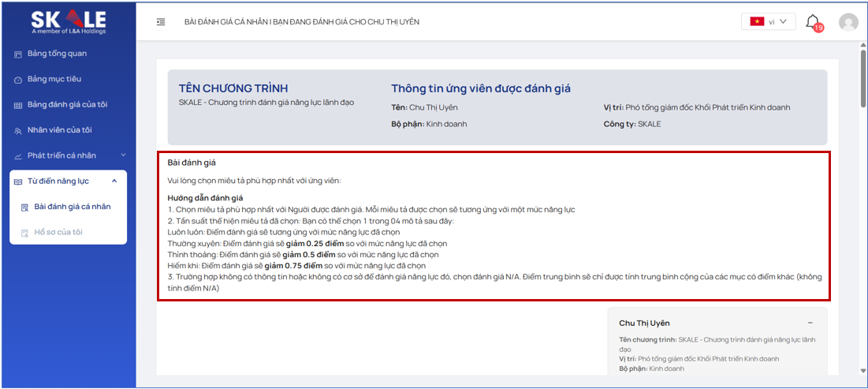Viewport: 868px width, 389px height.
Task: Go to Bài đánh giá cá nhân page
Action: point(73,207)
